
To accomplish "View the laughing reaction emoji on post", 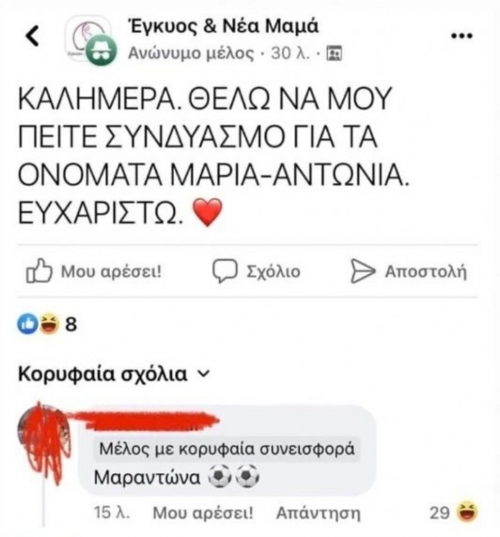I will point(49,324).
